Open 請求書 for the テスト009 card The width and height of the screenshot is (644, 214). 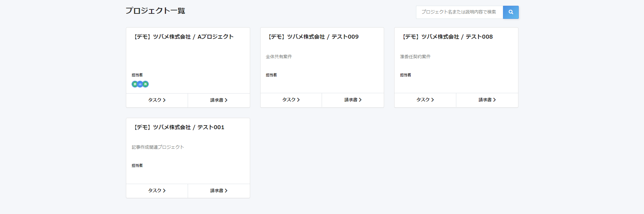(353, 100)
